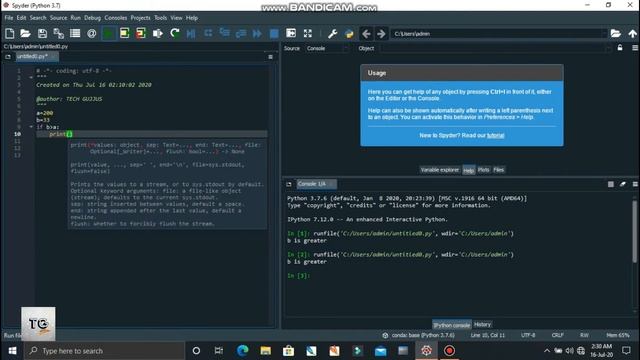Clear console with the eraser icon
Screen dimensions: 640x360
(x=622, y=184)
